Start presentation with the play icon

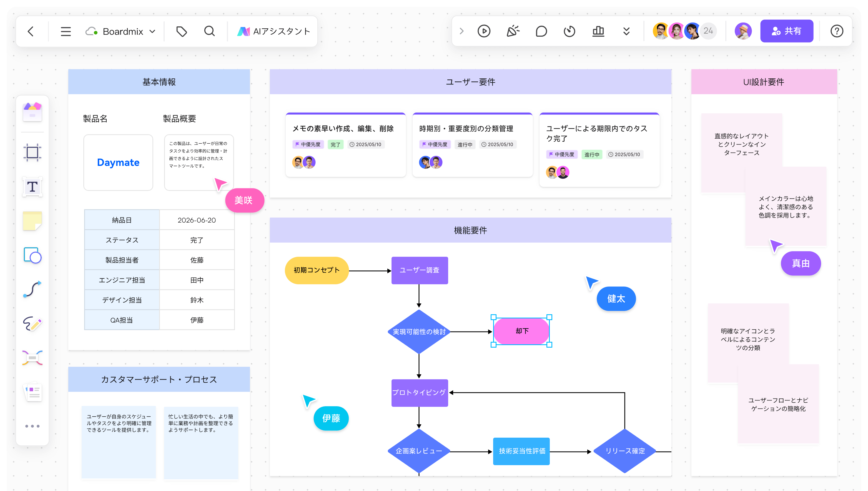(484, 31)
